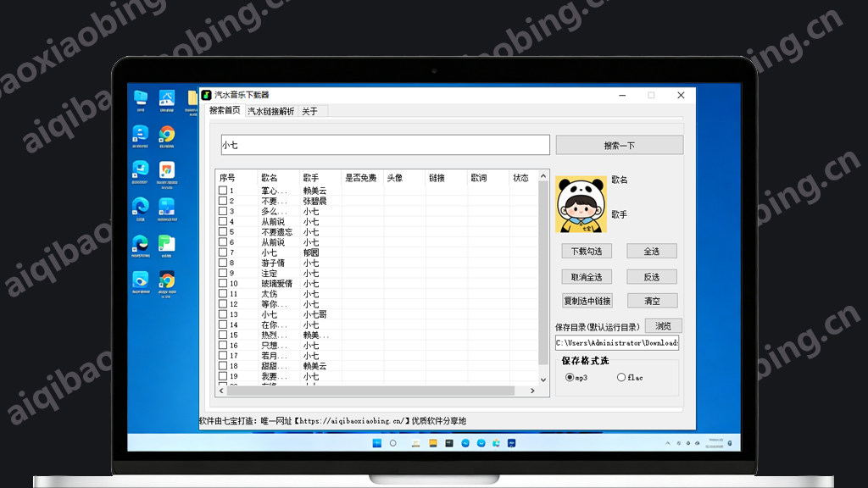Click the 是否免费 column header
Viewport: 868px width, 488px height.
point(361,178)
